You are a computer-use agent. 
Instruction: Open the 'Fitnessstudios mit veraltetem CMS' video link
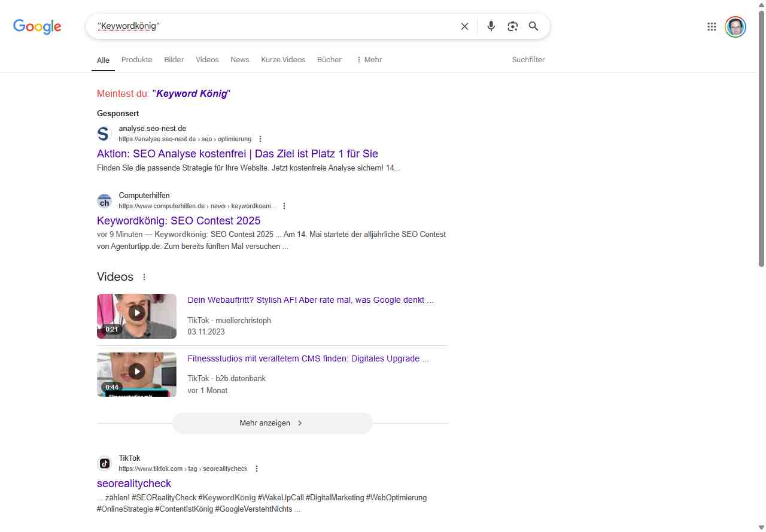pyautogui.click(x=308, y=358)
